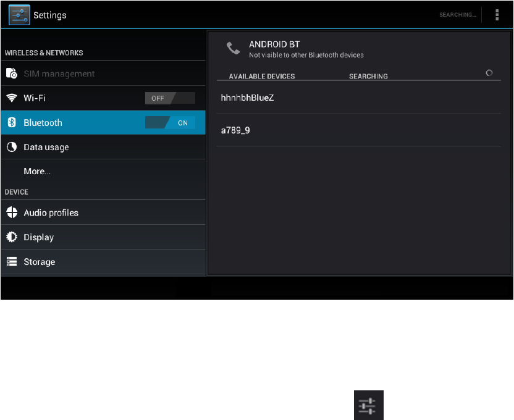Click the Wi-Fi signal icon
Screen dimensions: 514x420
click(x=12, y=98)
